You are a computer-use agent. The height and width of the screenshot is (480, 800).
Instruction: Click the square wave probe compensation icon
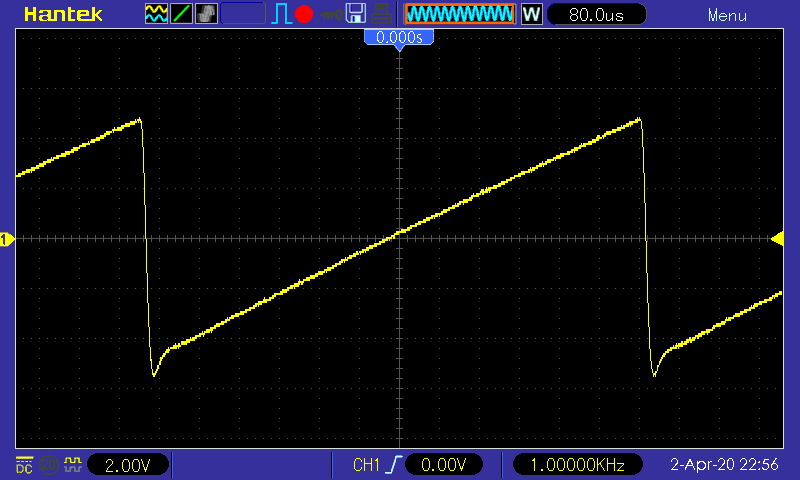pyautogui.click(x=72, y=464)
